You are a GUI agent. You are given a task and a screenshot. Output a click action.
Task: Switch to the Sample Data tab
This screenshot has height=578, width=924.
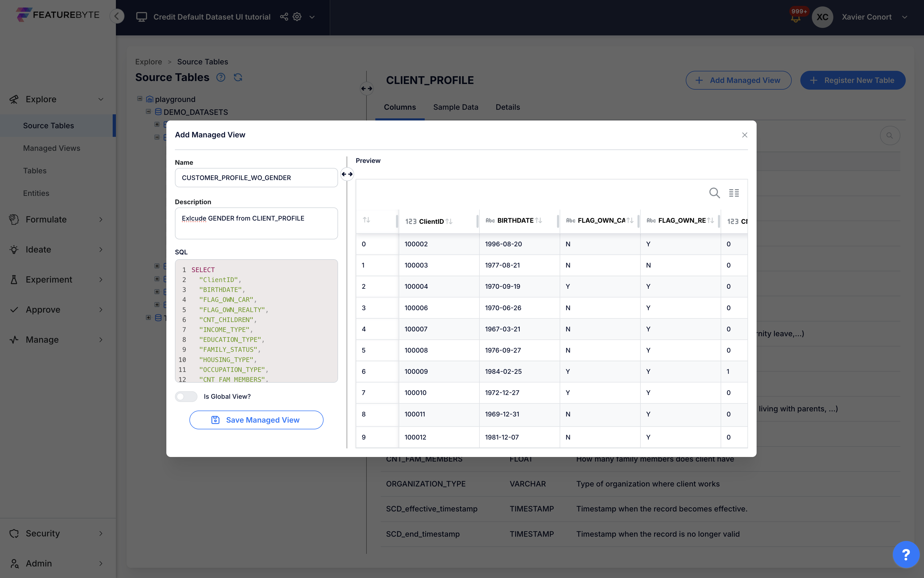tap(456, 107)
